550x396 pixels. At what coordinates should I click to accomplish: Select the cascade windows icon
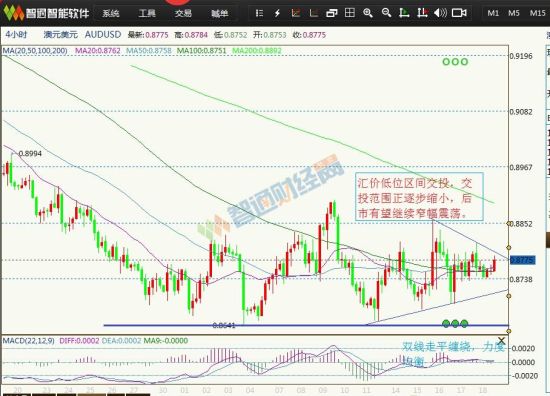click(x=331, y=13)
